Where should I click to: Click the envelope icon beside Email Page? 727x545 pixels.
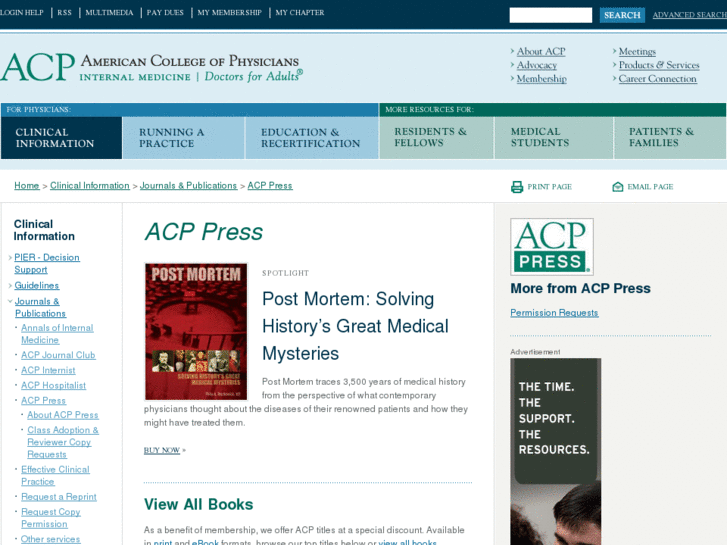[618, 187]
